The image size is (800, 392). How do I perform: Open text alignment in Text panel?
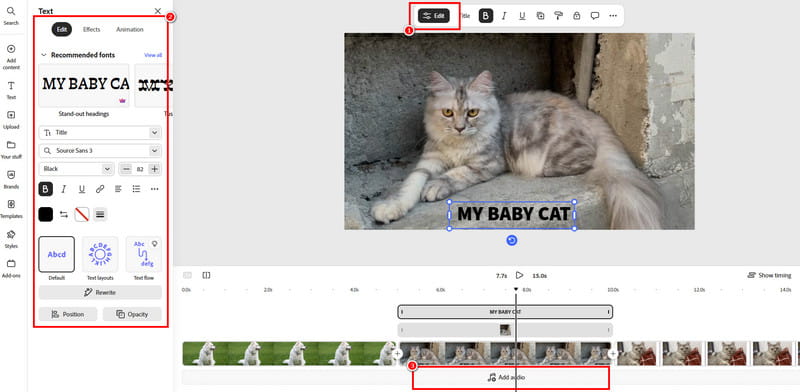(x=118, y=189)
